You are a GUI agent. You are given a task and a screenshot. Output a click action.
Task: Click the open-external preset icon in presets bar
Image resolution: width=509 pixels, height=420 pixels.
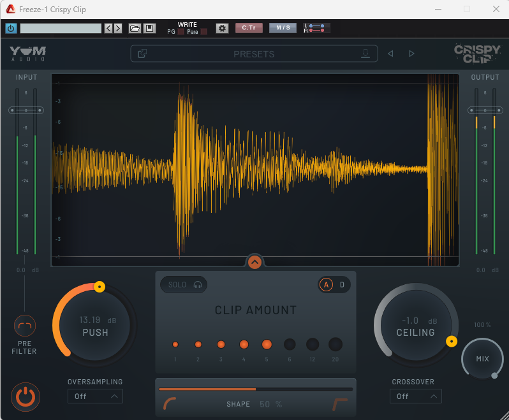(x=142, y=54)
